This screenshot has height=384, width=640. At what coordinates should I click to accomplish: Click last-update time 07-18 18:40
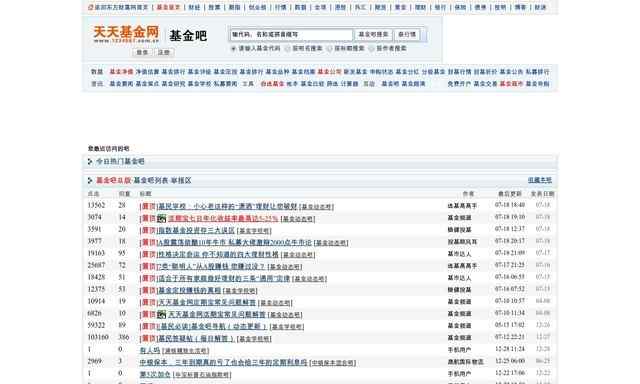[510, 205]
